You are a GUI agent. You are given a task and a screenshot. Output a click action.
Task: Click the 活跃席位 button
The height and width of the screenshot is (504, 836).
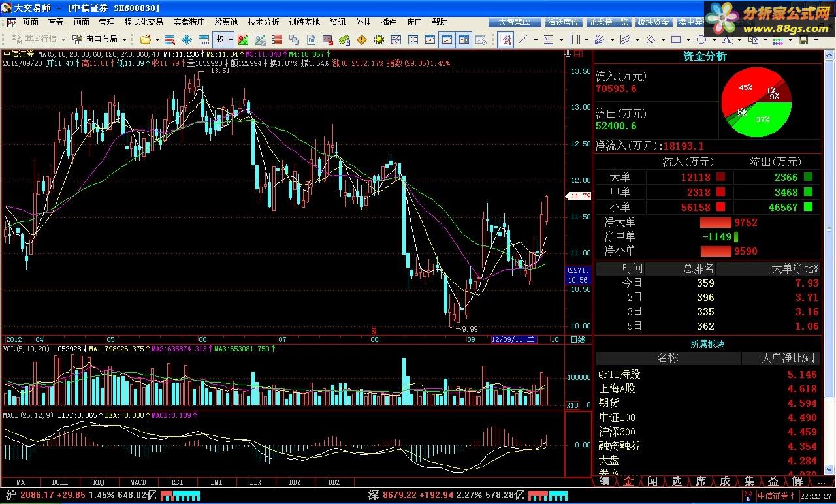pos(563,22)
